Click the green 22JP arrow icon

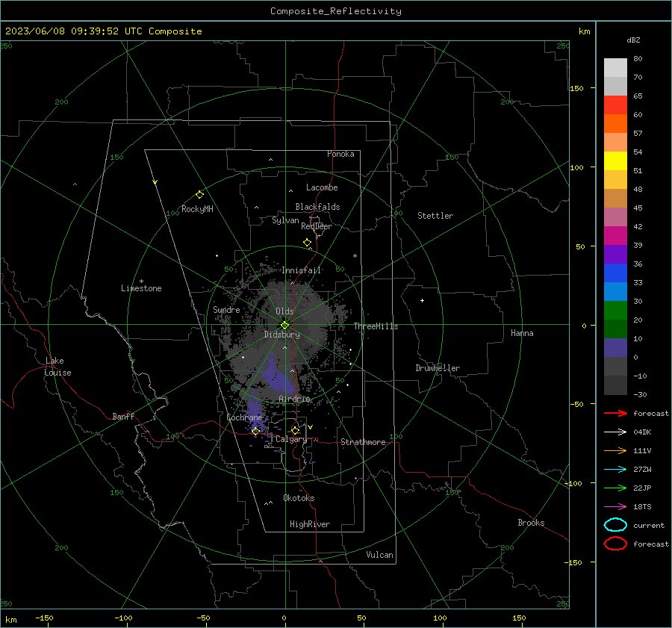click(615, 488)
